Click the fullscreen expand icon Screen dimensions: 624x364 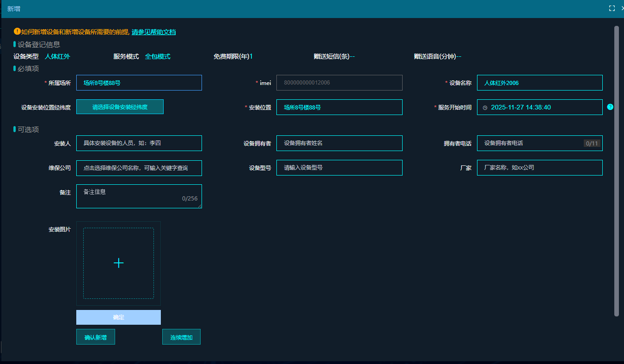pos(612,8)
